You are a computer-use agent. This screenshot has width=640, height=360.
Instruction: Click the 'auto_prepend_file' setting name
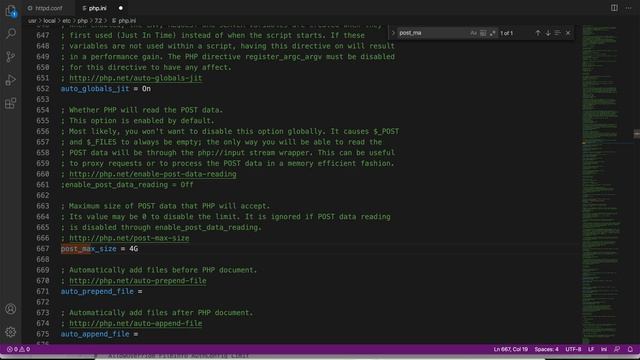pos(97,291)
